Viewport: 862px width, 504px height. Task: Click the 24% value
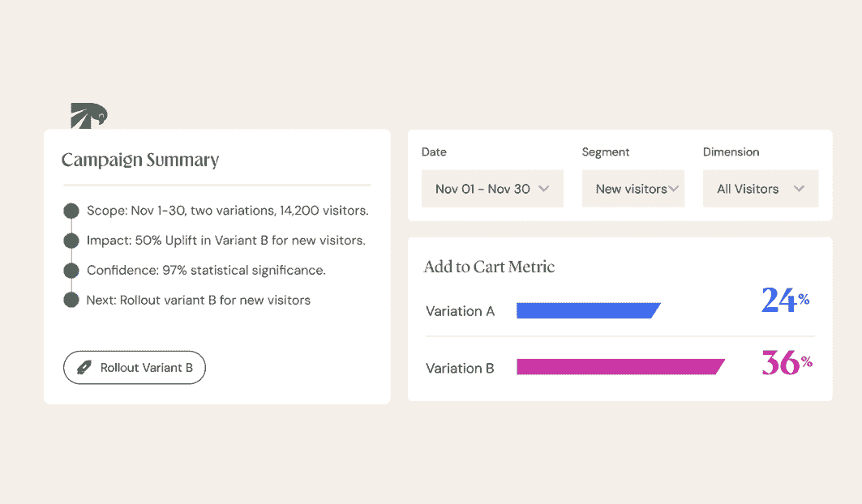coord(786,300)
